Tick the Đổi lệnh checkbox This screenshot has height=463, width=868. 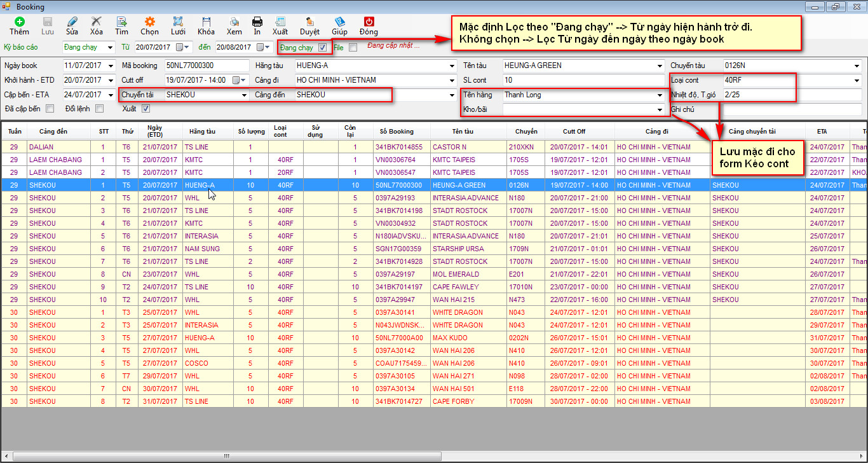[x=99, y=108]
